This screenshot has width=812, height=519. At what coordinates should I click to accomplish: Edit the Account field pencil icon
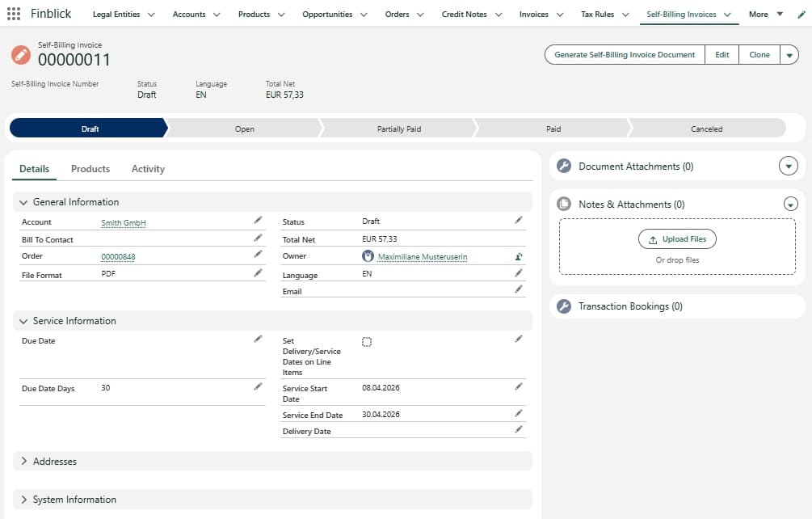[258, 221]
